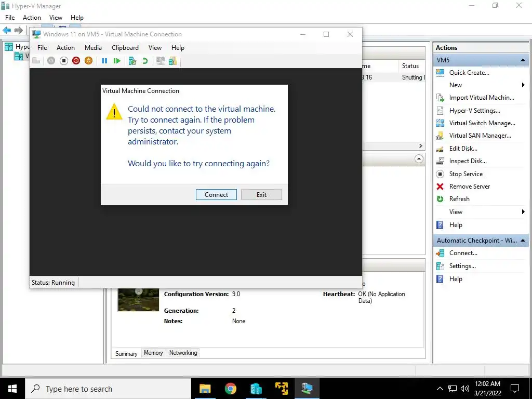Click the green Revert arrow icon
Screen dimensions: 532x399
click(145, 61)
